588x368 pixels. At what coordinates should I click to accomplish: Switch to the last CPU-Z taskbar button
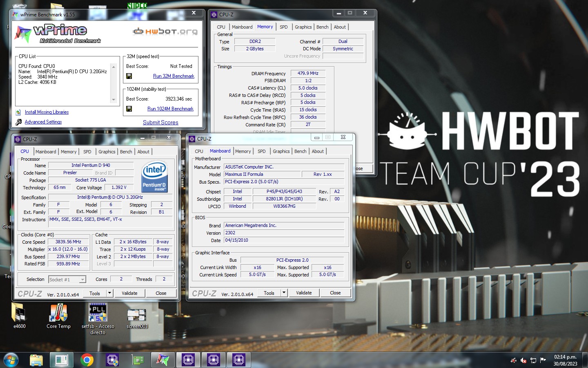click(239, 360)
